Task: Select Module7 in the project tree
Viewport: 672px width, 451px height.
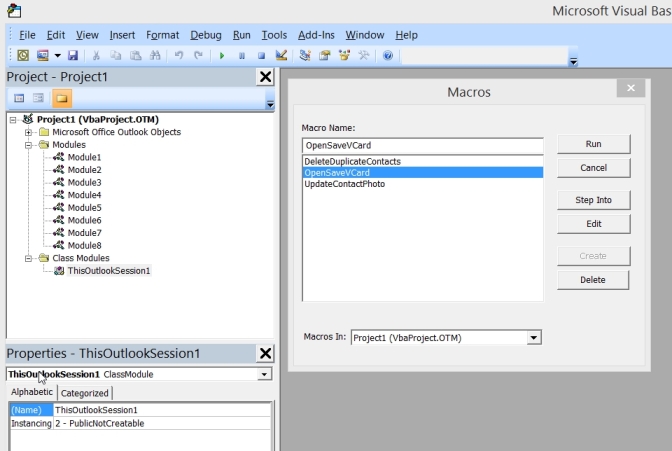Action: [x=84, y=233]
